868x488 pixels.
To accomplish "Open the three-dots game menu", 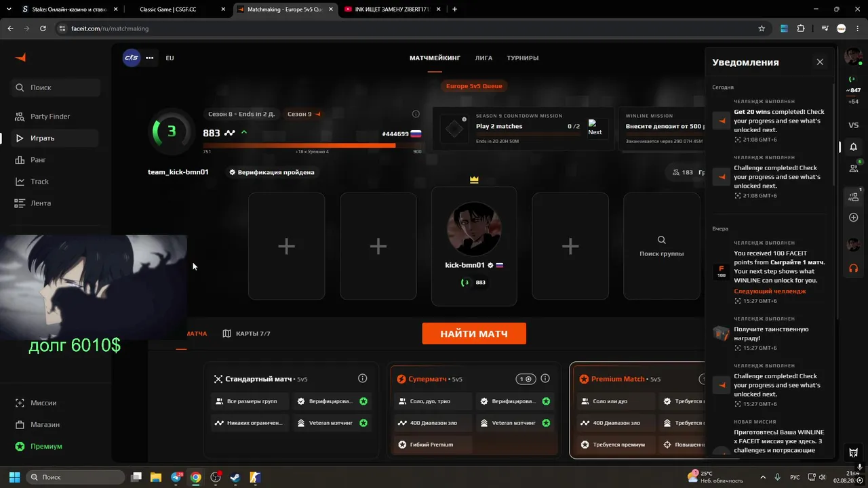I will tap(150, 58).
